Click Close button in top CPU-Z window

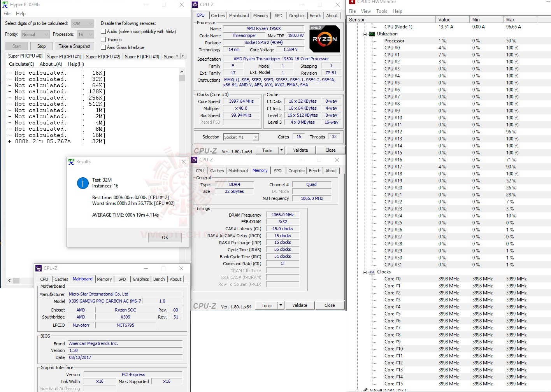tap(330, 150)
